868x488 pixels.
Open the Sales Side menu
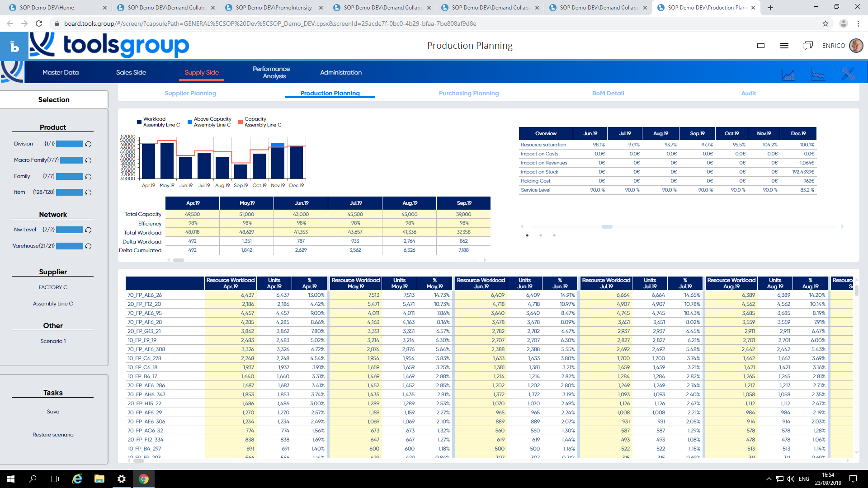tap(131, 72)
